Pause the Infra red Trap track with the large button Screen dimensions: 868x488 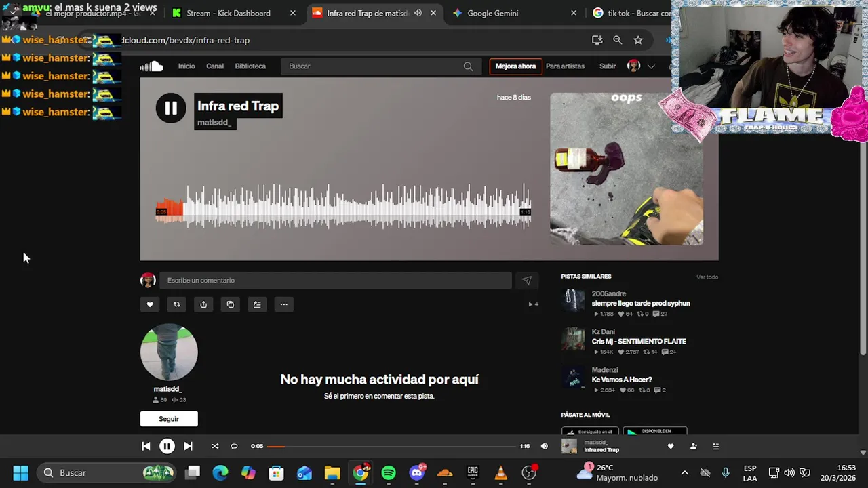tap(171, 108)
